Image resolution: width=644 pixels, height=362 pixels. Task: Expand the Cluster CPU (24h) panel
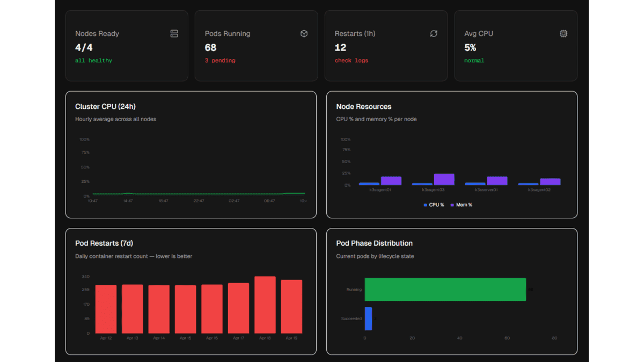pos(104,106)
